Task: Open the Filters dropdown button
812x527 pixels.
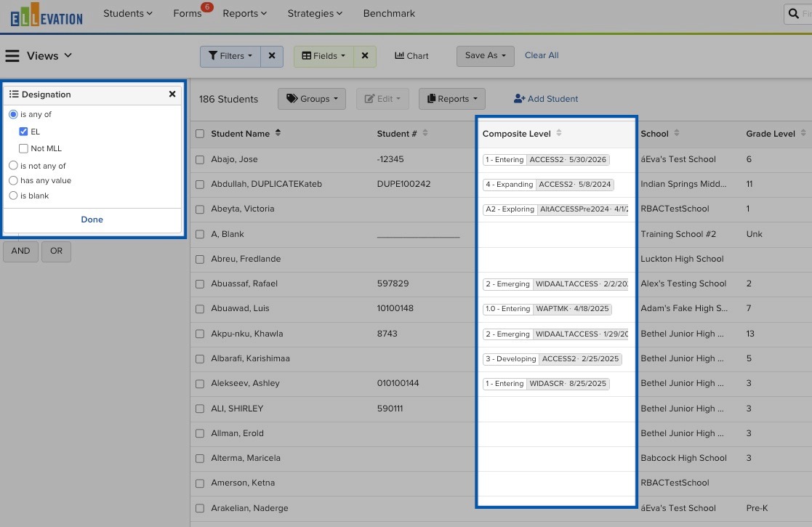Action: point(230,56)
